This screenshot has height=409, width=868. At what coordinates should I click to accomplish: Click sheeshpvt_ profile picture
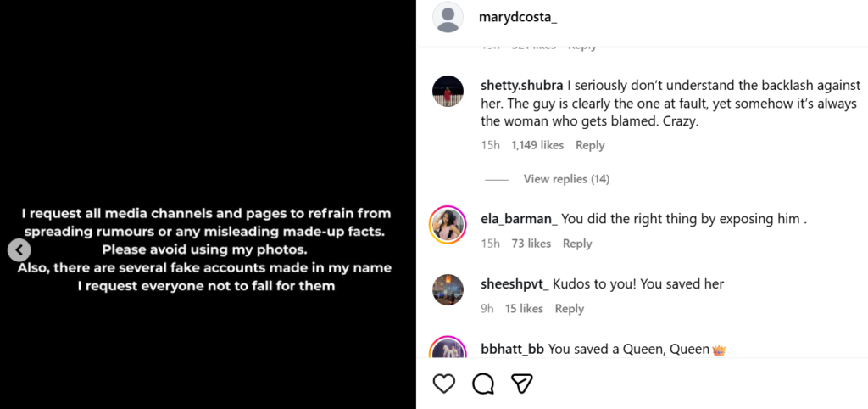(448, 289)
